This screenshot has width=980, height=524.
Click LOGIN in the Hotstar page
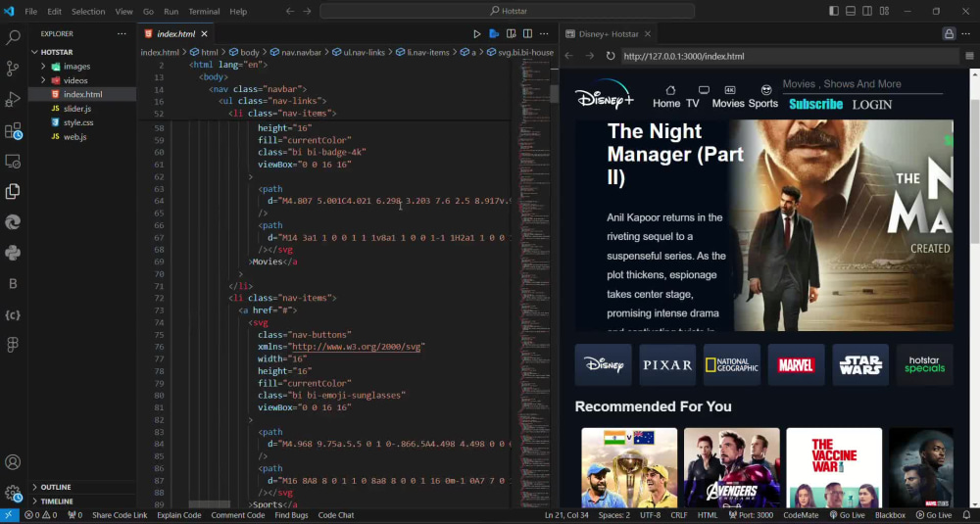click(x=872, y=104)
